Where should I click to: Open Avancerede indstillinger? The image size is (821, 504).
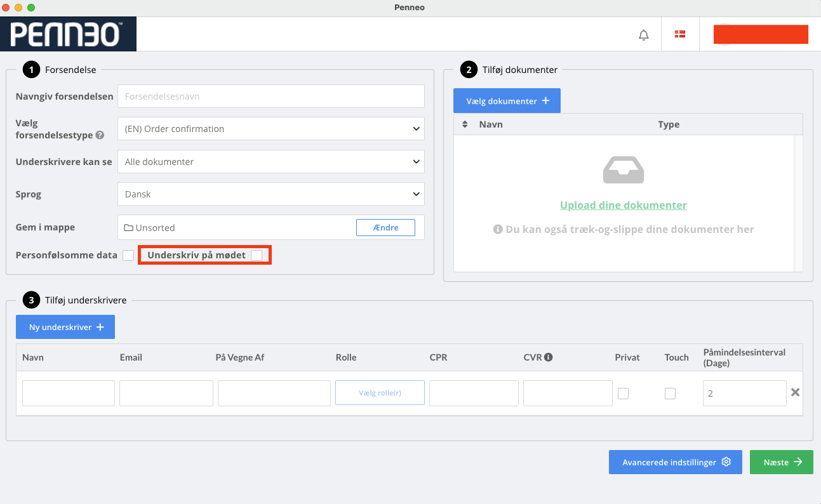point(675,462)
